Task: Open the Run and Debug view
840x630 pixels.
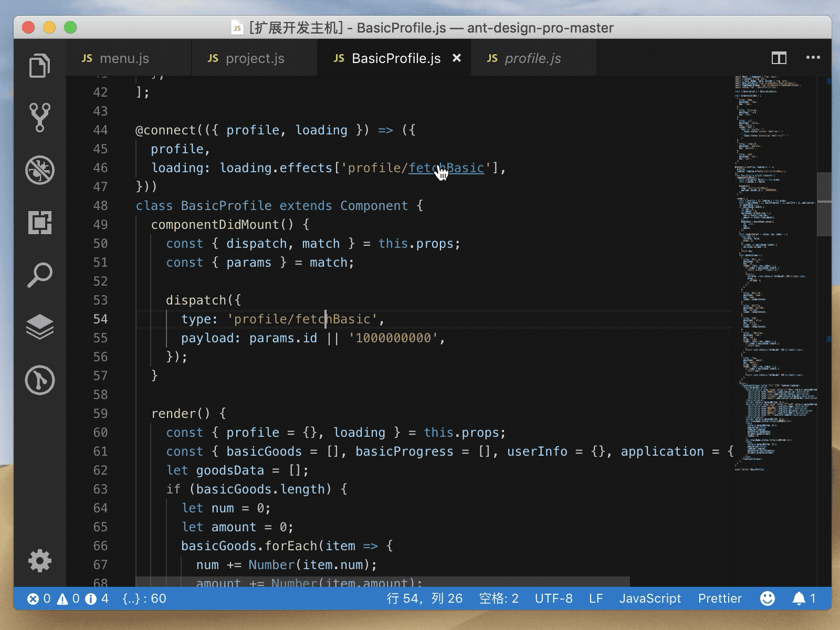Action: (39, 171)
